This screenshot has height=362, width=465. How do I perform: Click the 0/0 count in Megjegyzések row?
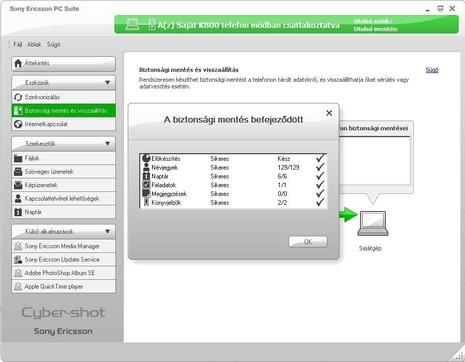point(282,194)
